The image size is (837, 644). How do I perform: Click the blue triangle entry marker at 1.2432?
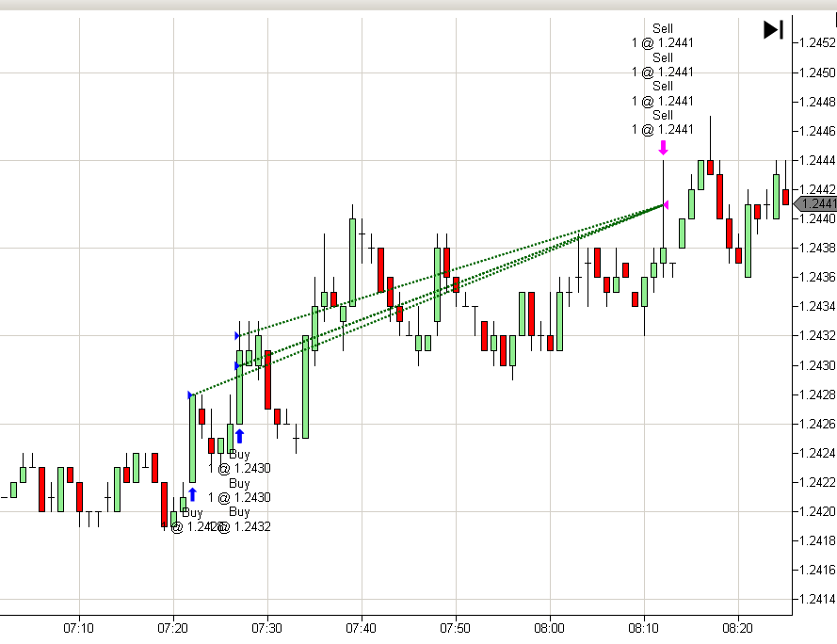coord(237,336)
